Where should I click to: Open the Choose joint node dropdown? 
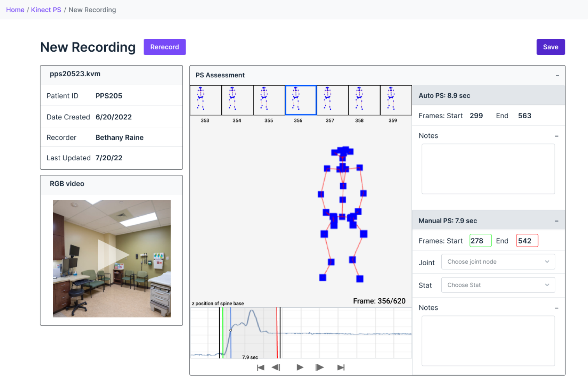[498, 262]
